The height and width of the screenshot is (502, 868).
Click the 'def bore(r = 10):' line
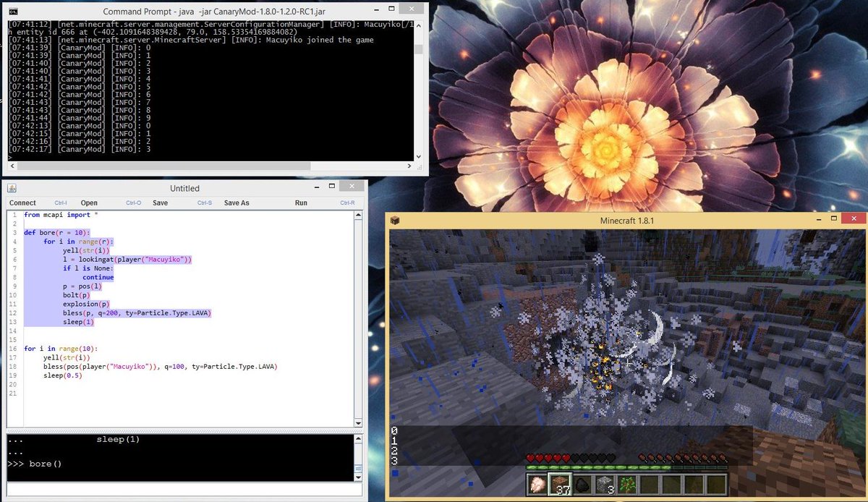coord(56,232)
